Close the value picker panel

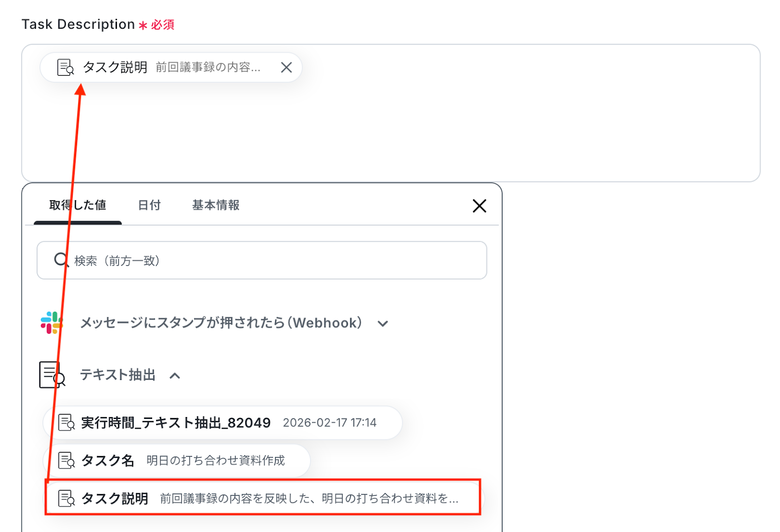tap(479, 206)
